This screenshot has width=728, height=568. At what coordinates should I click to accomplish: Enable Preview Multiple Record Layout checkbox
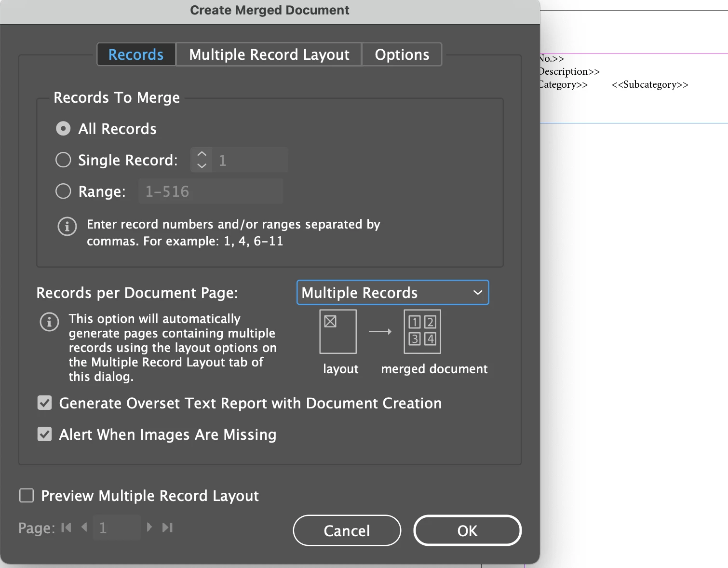(x=27, y=495)
